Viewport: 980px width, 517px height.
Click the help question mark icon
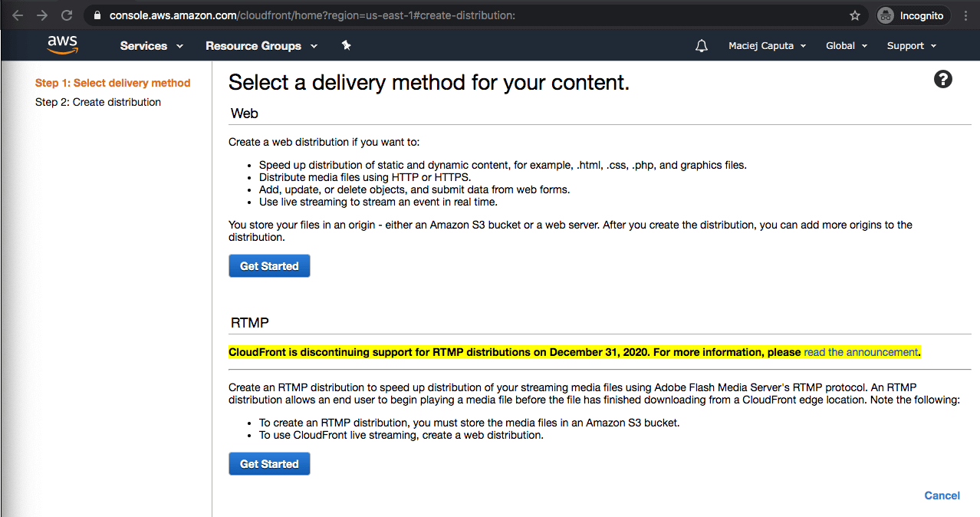click(x=942, y=79)
